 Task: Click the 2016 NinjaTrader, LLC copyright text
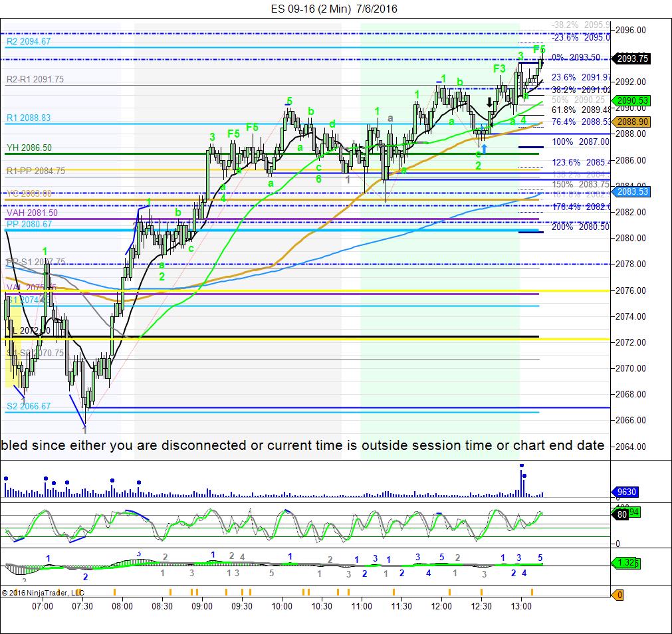pyautogui.click(x=43, y=593)
